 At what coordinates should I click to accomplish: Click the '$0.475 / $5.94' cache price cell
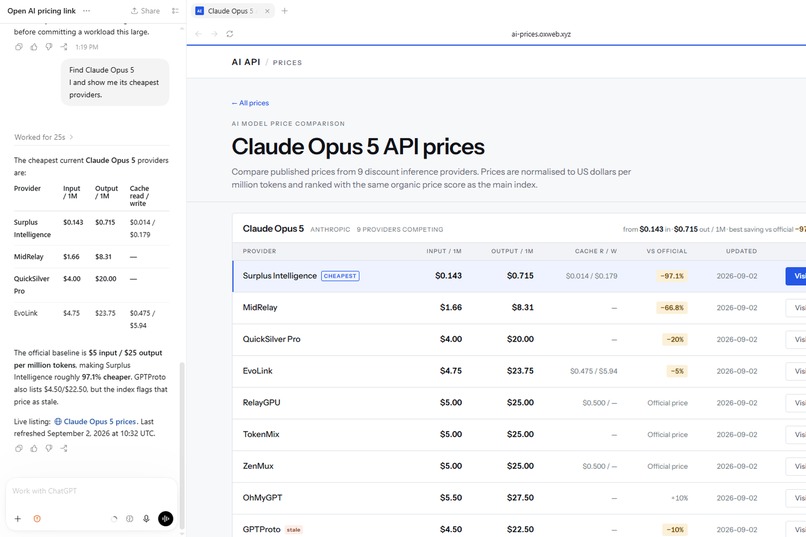click(594, 371)
